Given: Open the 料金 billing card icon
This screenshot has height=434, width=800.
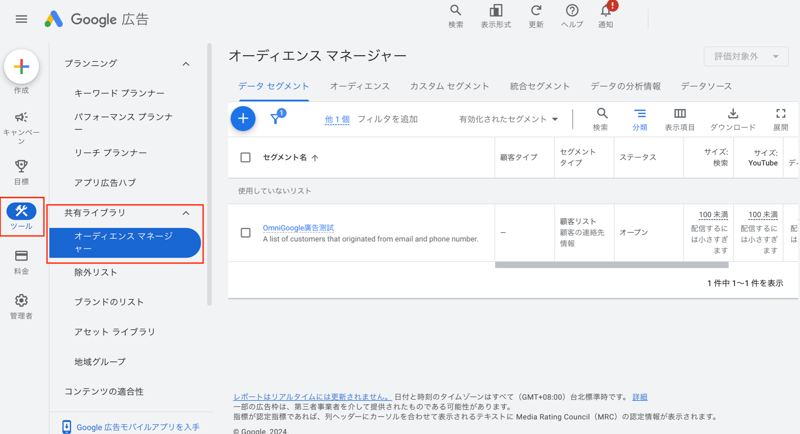Looking at the screenshot, I should (21, 256).
